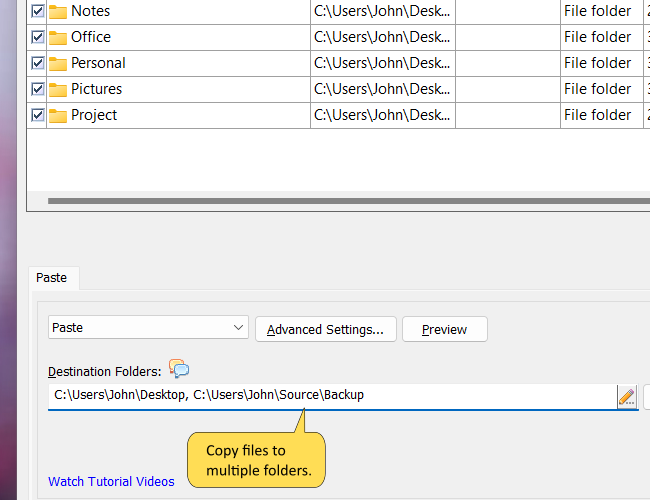Toggle the Project folder checkbox
The height and width of the screenshot is (500, 650).
coord(38,116)
